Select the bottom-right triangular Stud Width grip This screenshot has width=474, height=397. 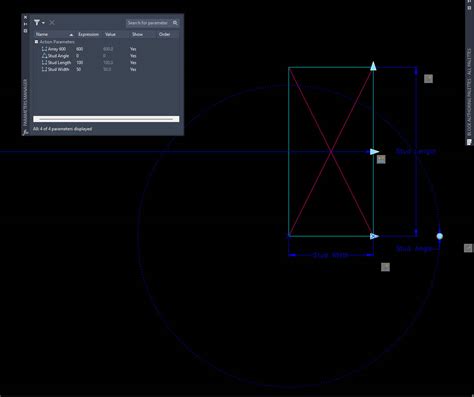point(374,236)
